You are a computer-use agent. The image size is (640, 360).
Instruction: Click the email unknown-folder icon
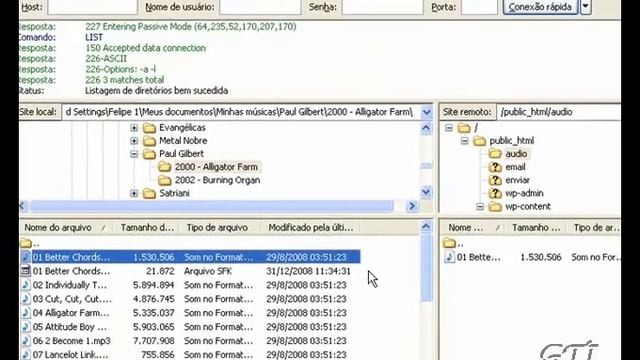[495, 167]
